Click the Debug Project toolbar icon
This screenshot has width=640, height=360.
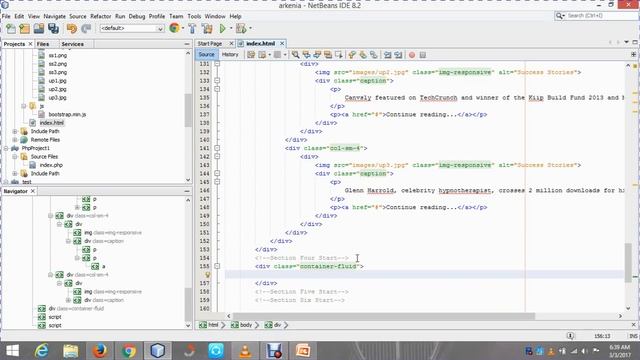coord(241,28)
